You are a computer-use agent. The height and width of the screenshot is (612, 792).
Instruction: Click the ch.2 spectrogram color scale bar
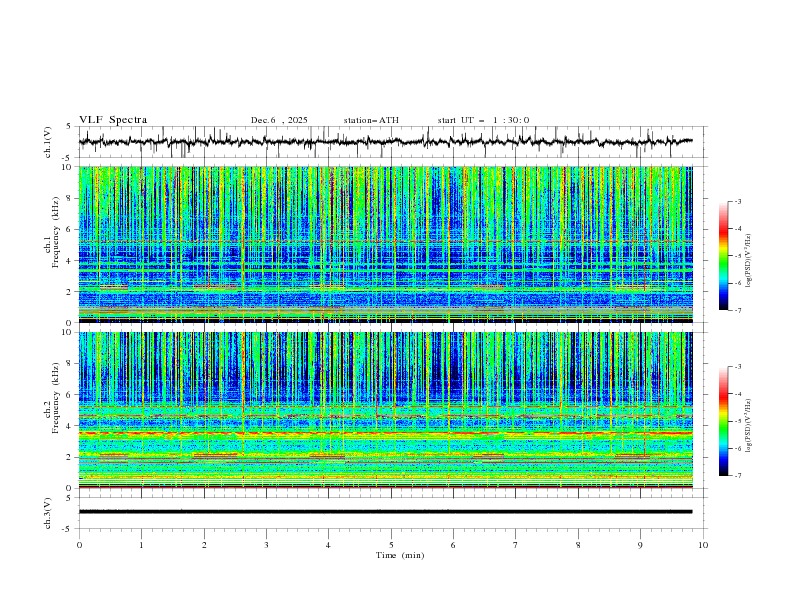[x=724, y=421]
